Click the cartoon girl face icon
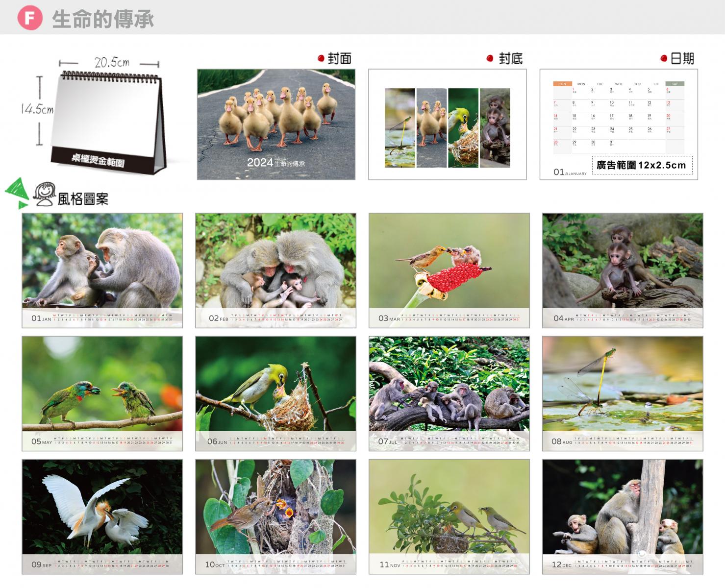This screenshot has width=725, height=588. 45,194
